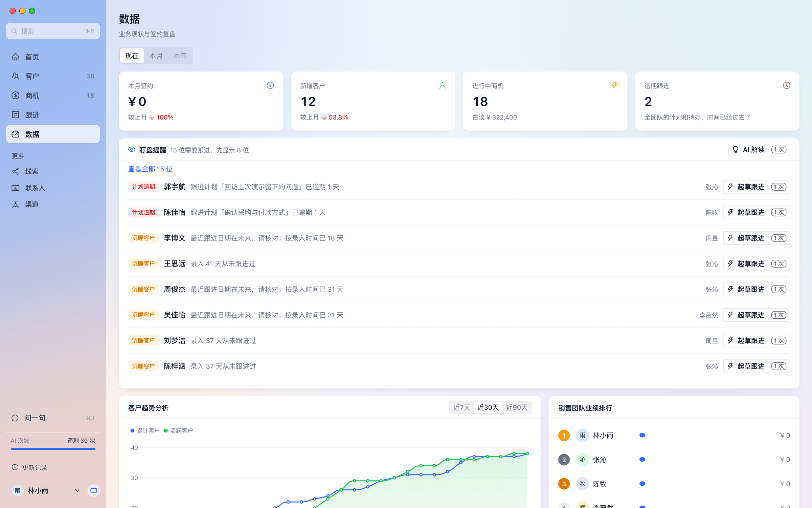The image size is (812, 508).
Task: Open the 渠道 channels icon
Action: [16, 204]
